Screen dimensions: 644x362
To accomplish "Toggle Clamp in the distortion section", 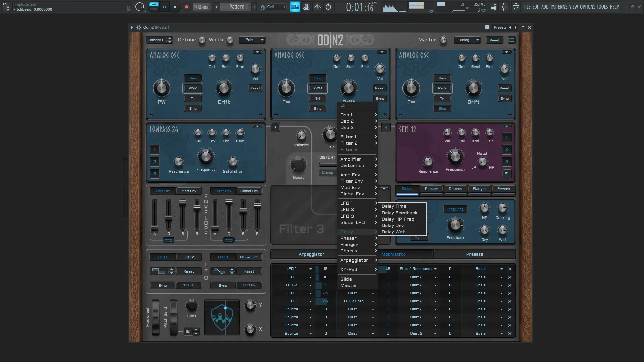I will (x=327, y=173).
